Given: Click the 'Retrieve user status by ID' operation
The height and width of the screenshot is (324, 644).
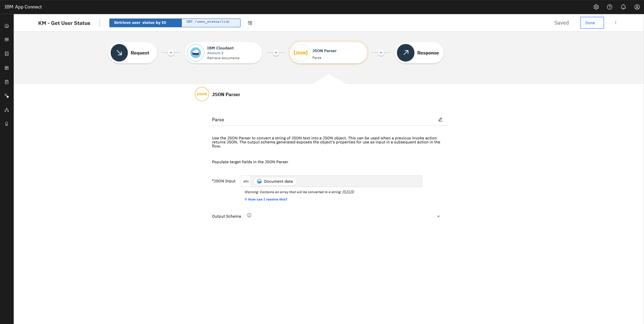Looking at the screenshot, I should click(145, 23).
